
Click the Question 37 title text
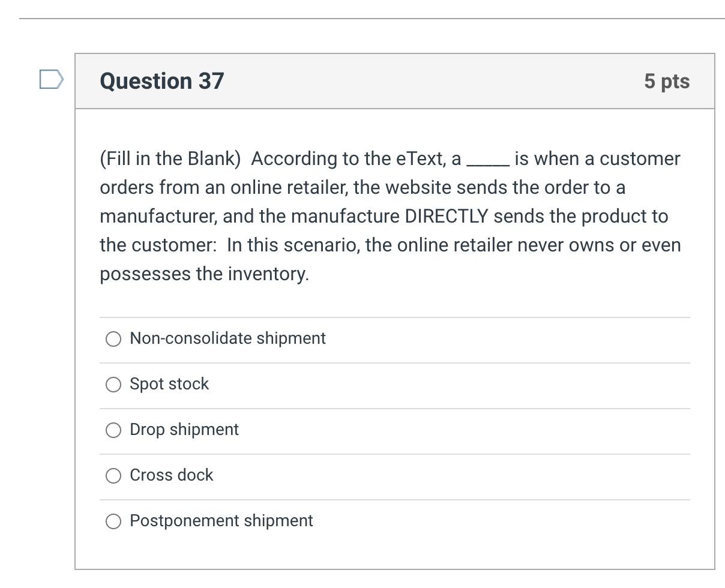[x=161, y=81]
